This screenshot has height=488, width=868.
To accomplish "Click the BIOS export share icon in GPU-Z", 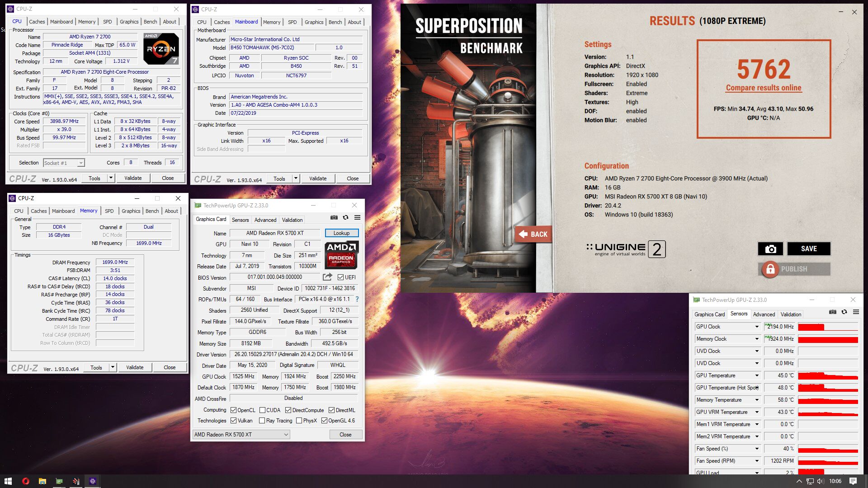I will [327, 277].
